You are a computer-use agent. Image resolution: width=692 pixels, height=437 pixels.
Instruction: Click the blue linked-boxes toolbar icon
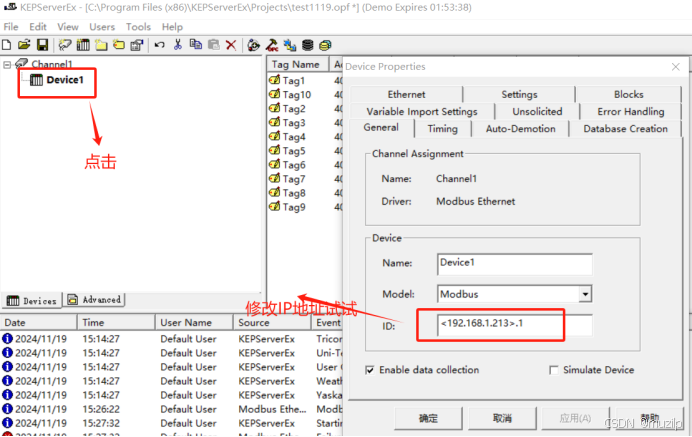(290, 45)
